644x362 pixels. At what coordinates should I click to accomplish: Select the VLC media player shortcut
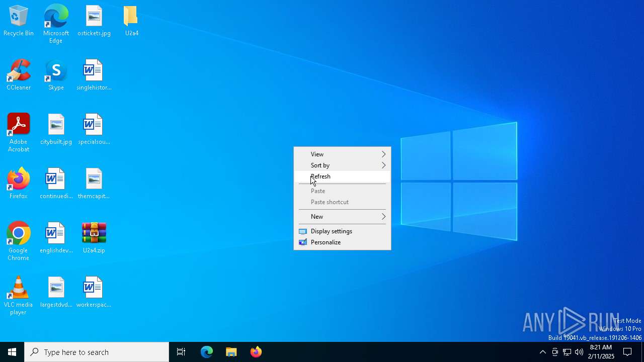coord(19,296)
